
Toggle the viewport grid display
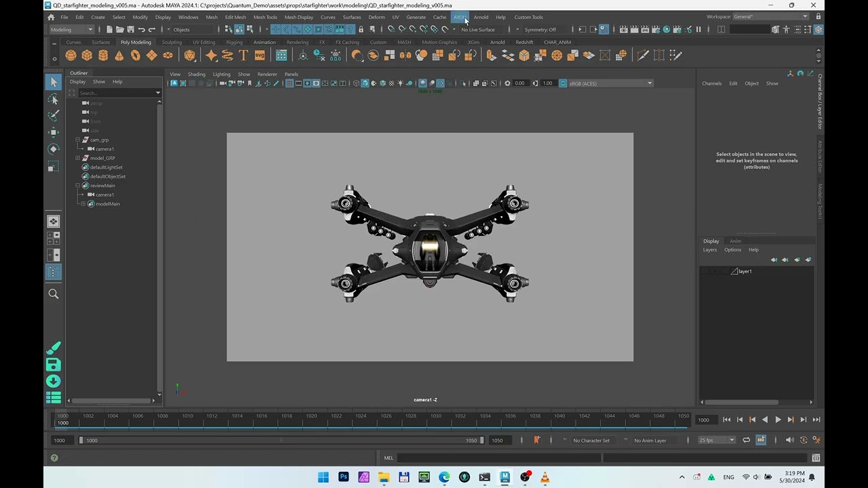tap(290, 83)
